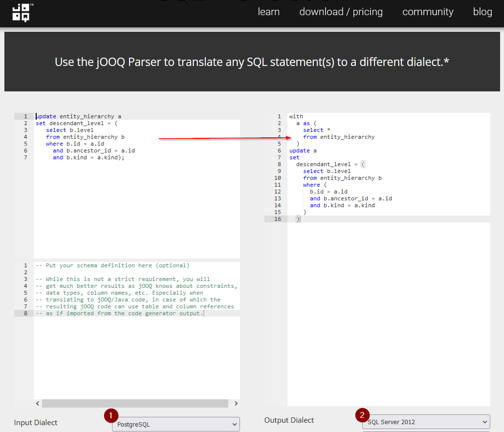
Task: Click the schema editor left scroll arrow
Action: 38,403
